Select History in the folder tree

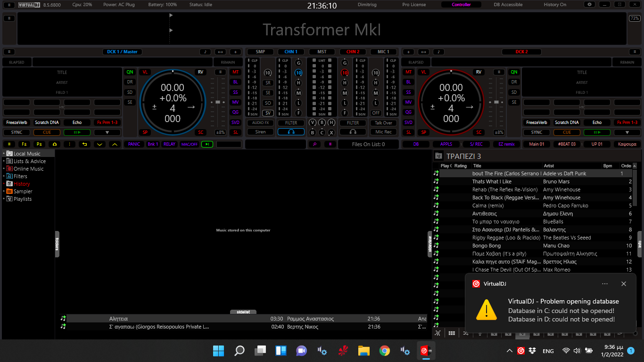point(22,184)
